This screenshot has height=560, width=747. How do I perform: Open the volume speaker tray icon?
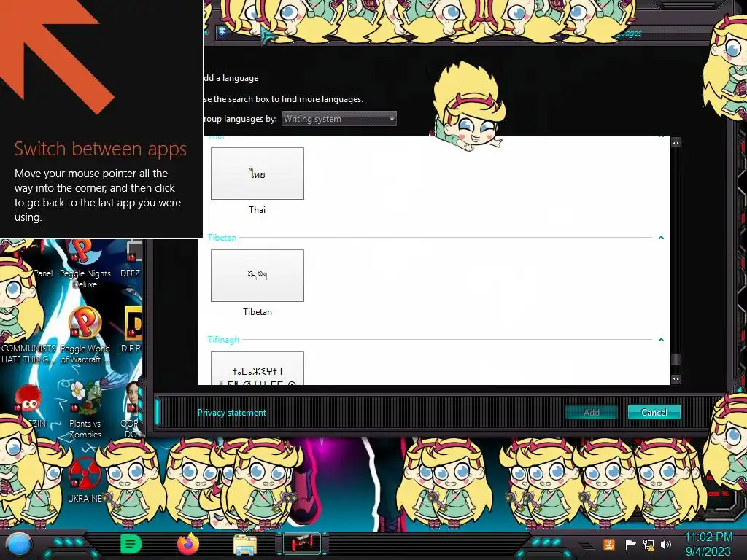coord(666,544)
